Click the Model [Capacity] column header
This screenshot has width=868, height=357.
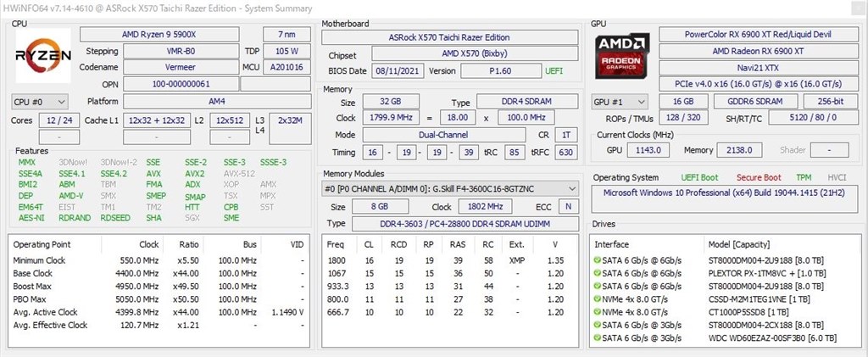[739, 244]
